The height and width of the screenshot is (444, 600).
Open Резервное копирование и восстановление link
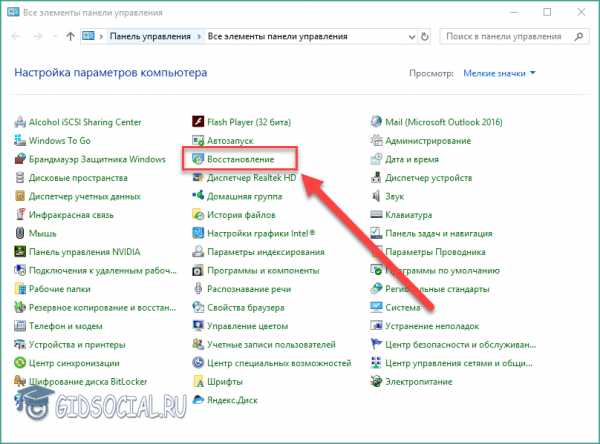103,308
